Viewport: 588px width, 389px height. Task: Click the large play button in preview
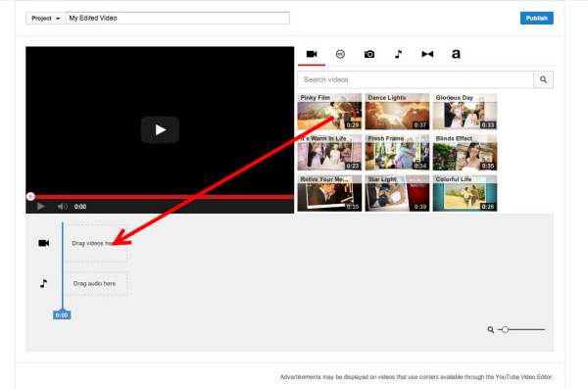[160, 129]
